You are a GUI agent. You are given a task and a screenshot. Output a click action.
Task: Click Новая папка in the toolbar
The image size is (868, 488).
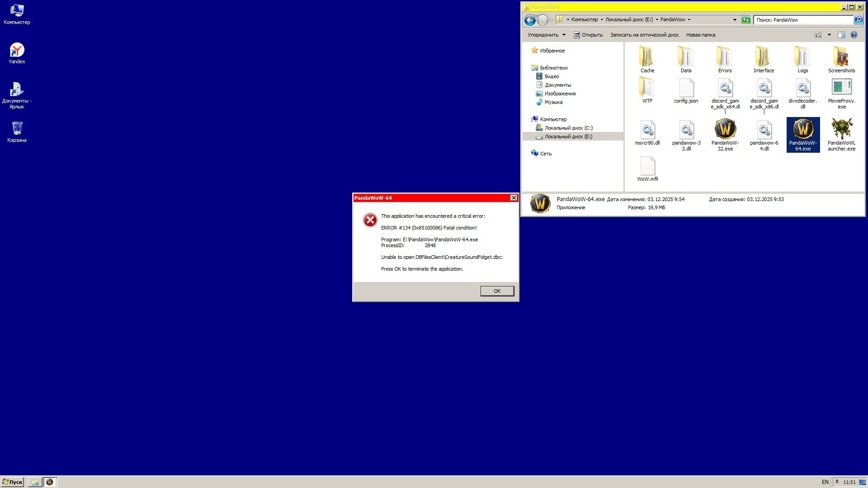click(x=700, y=35)
